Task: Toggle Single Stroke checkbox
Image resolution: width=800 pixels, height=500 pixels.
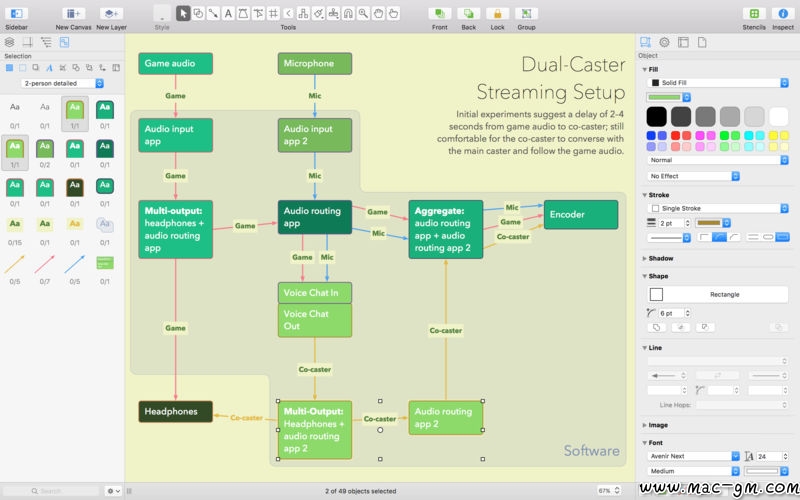Action: tap(656, 209)
